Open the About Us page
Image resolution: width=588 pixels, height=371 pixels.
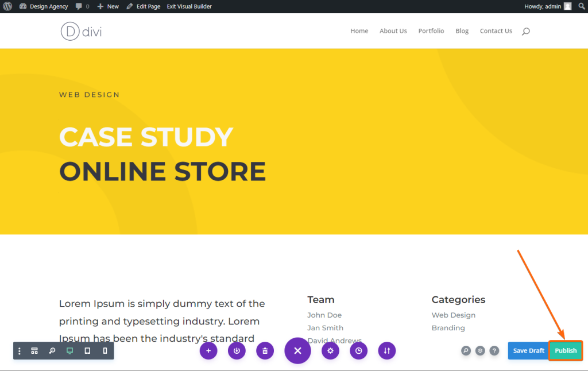pos(393,31)
